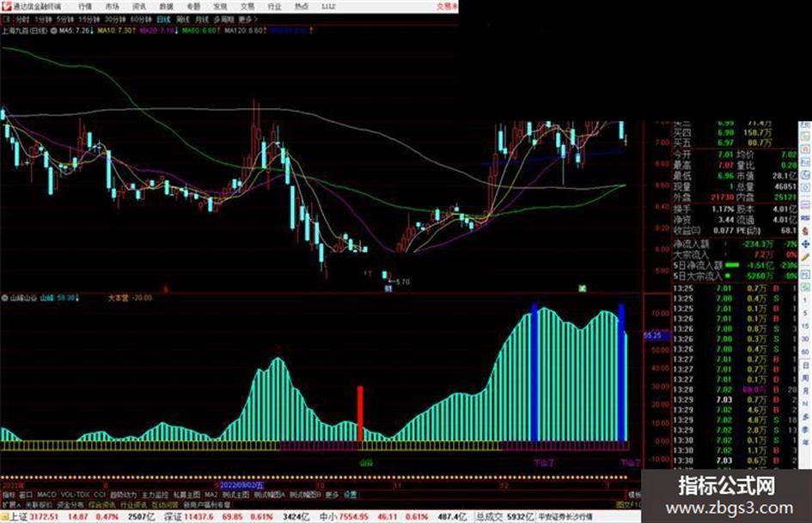Click the 通达信 app logo icon
This screenshot has width=812, height=523.
(x=6, y=6)
